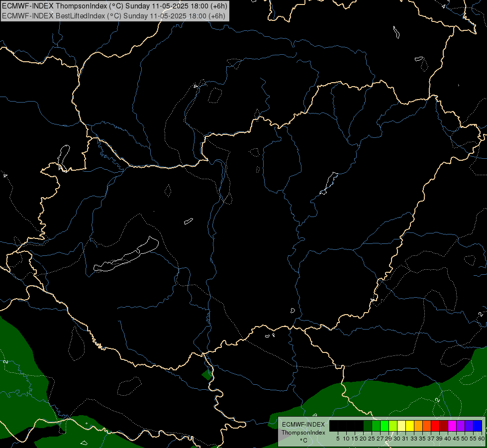Choose the purple 45–50 legend swatch
This screenshot has height=448, width=487.
click(x=461, y=426)
